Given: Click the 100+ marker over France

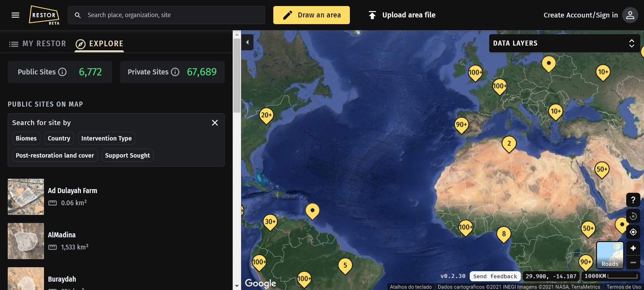Looking at the screenshot, I should (500, 87).
